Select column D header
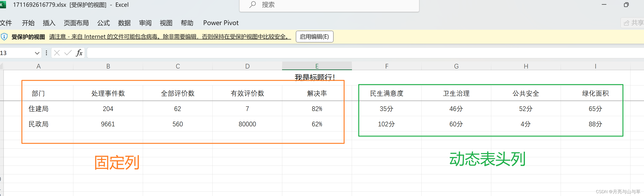 click(x=247, y=66)
